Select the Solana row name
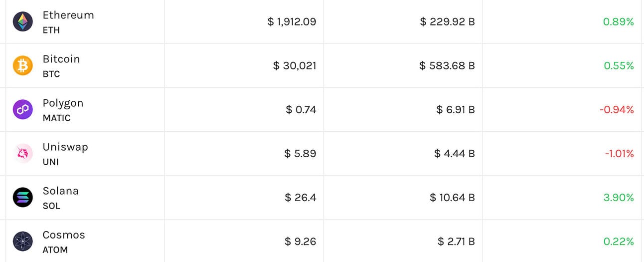The height and width of the screenshot is (262, 644). (x=60, y=191)
